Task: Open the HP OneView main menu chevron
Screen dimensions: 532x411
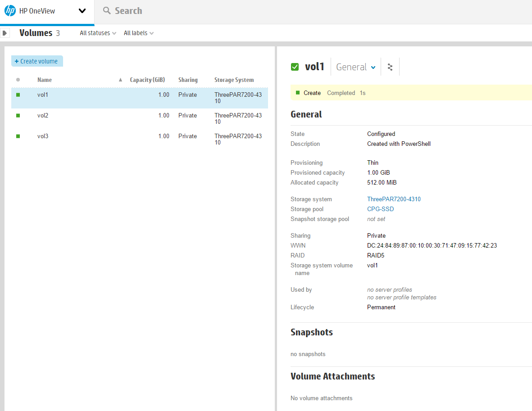Action: [82, 11]
